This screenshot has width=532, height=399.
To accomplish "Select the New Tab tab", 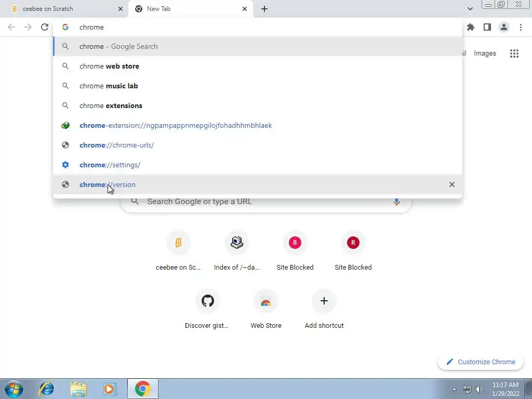I will [190, 9].
